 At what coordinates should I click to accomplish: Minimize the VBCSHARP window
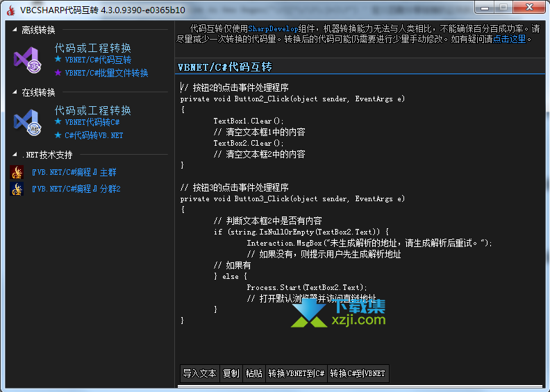(x=485, y=8)
